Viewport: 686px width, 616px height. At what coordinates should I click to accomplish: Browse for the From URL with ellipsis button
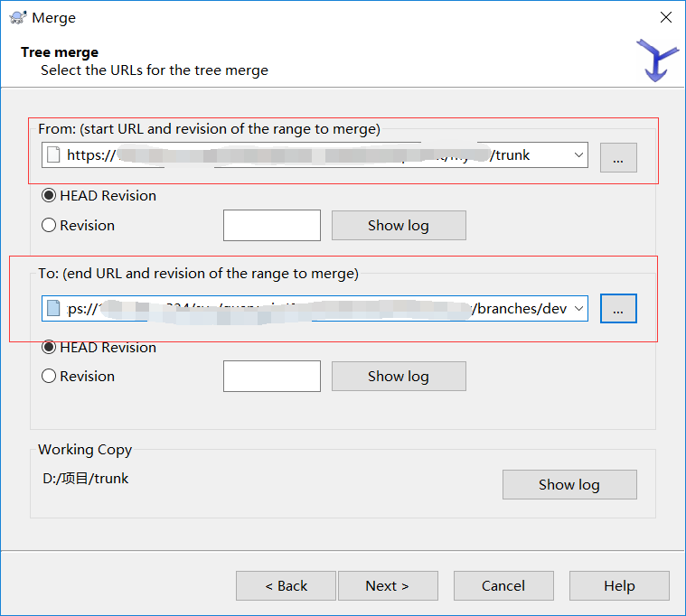point(618,157)
